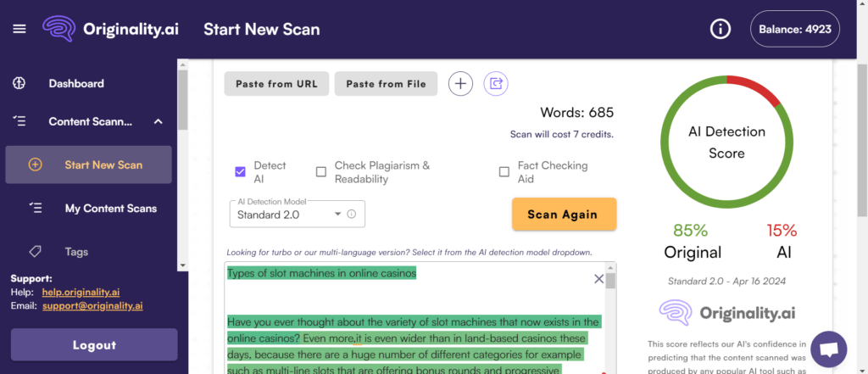Click the Paste from URL button
Image resolution: width=868 pixels, height=374 pixels.
tap(277, 84)
